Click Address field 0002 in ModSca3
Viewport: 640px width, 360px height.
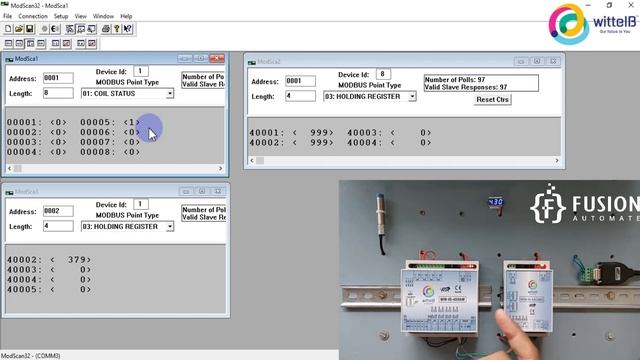pos(58,211)
